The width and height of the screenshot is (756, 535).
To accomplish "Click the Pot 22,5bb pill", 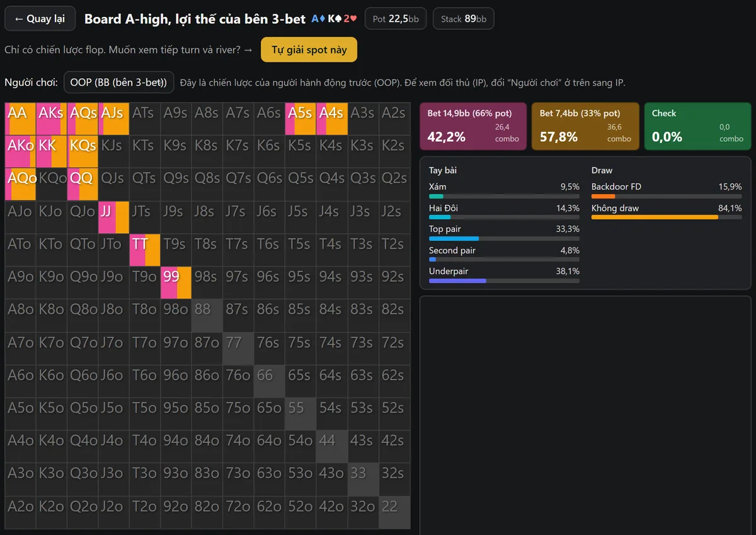I will (396, 19).
